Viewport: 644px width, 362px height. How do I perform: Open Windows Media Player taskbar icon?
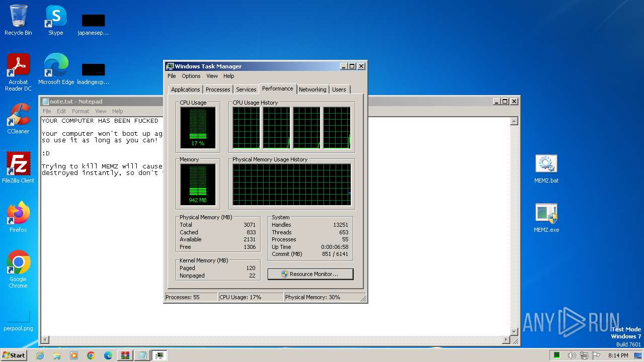click(74, 355)
